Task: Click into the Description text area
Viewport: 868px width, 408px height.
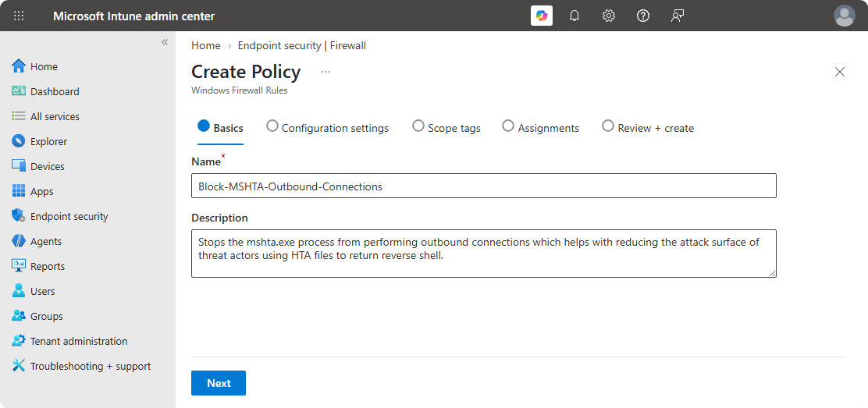Action: click(484, 254)
